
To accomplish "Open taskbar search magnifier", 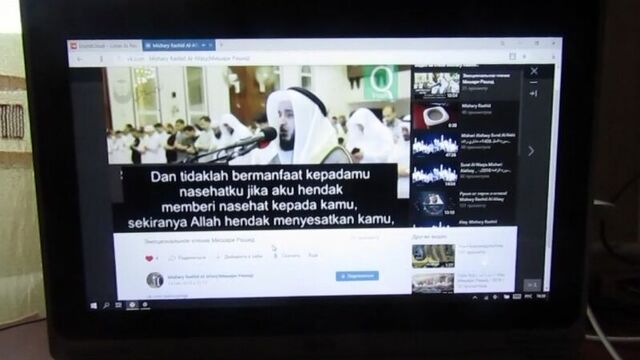I will tap(106, 305).
